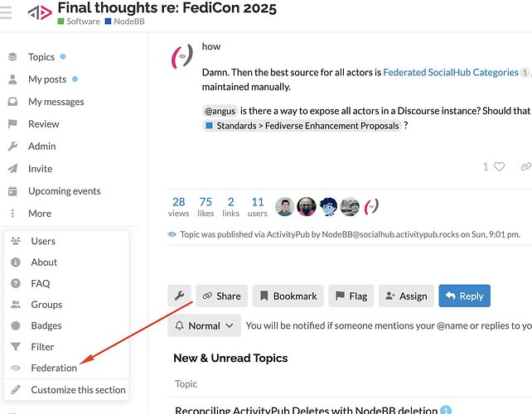Click the chain link copy icon on post
Image resolution: width=532 pixels, height=414 pixels.
pos(525,166)
